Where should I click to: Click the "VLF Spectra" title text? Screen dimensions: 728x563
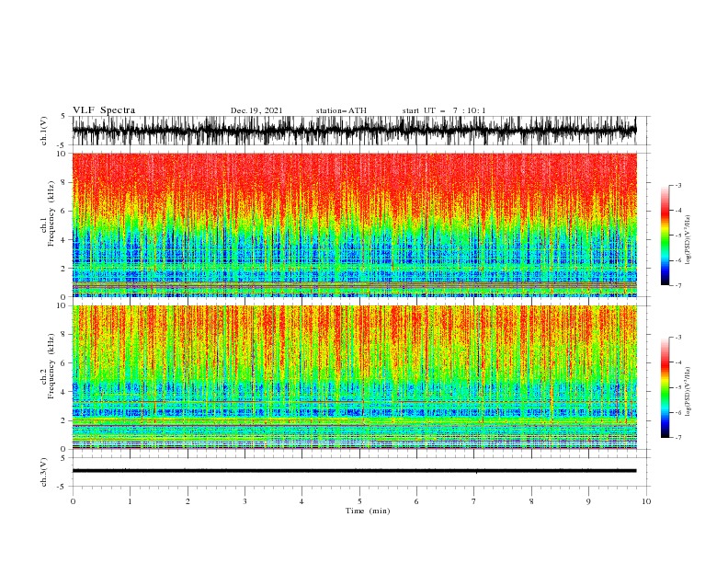coord(104,110)
